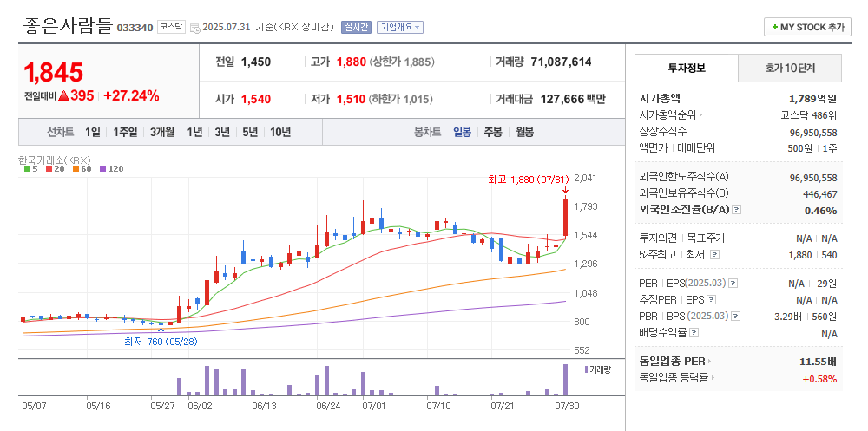Click the 거래대금 value 127,666 백만
This screenshot has width=868, height=431.
[572, 100]
